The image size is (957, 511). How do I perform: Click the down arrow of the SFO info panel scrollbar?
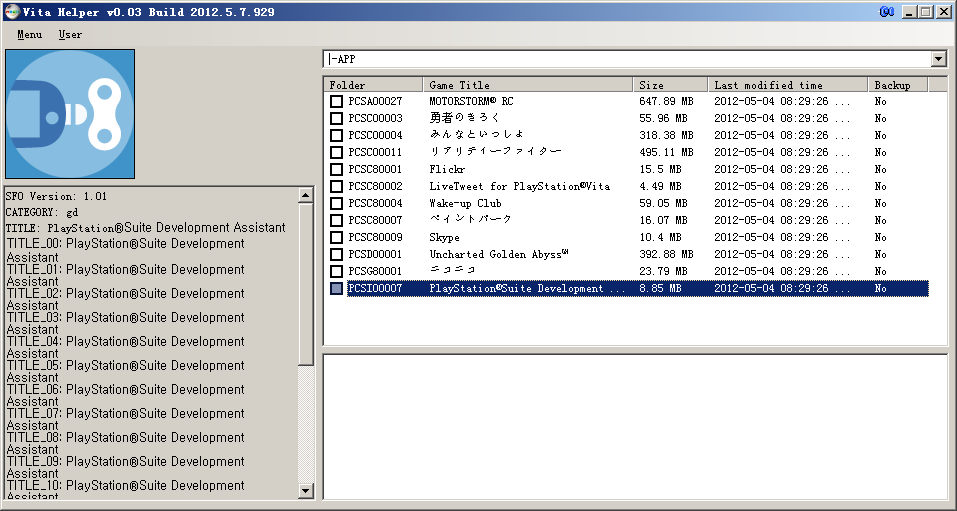306,490
